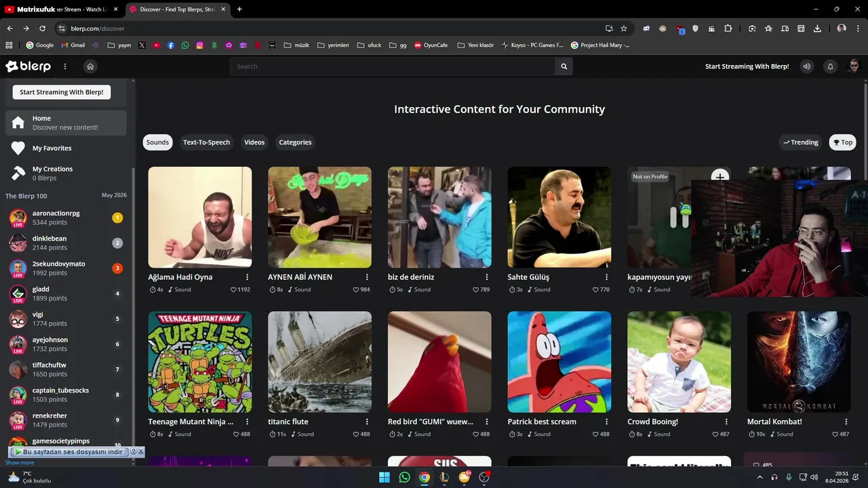The image size is (868, 488).
Task: Open the Gmail bookmark
Action: coord(73,45)
